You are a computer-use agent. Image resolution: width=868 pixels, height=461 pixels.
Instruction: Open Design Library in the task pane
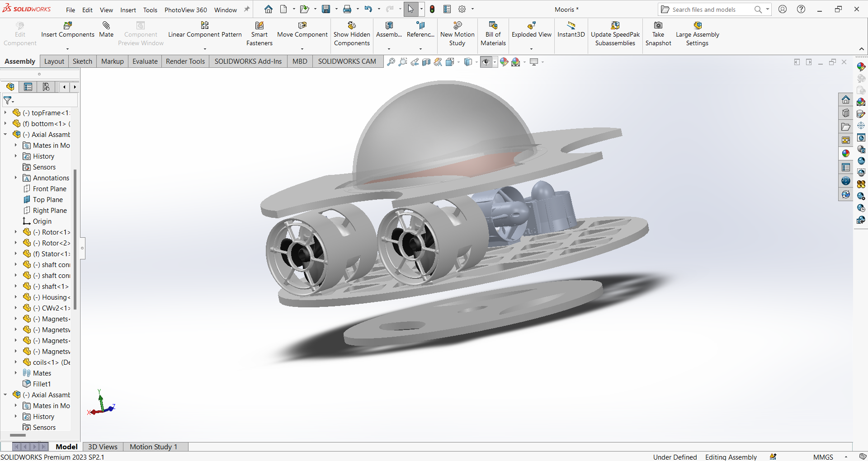846,113
